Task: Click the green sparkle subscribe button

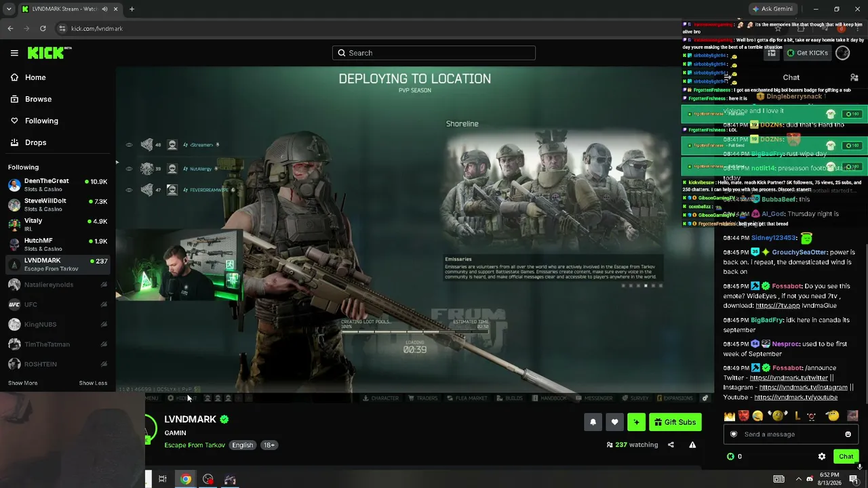Action: click(636, 422)
